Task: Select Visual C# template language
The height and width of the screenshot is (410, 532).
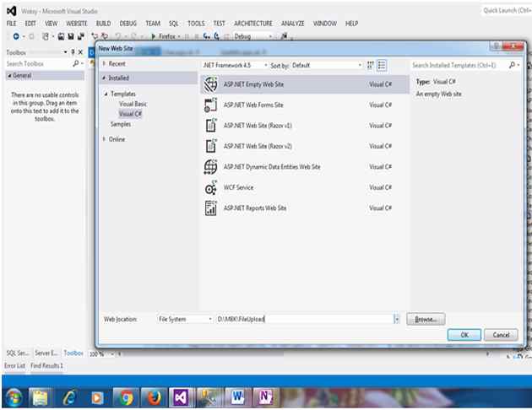Action: point(130,114)
